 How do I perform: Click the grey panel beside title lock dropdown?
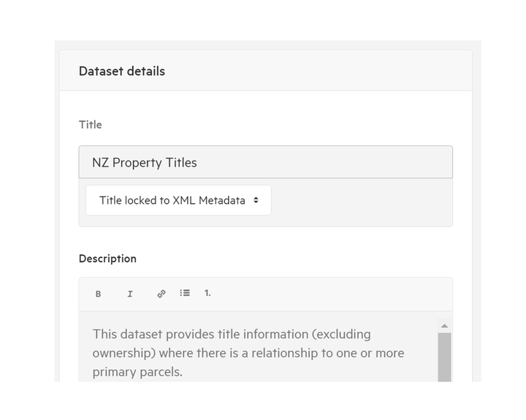pyautogui.click(x=362, y=202)
